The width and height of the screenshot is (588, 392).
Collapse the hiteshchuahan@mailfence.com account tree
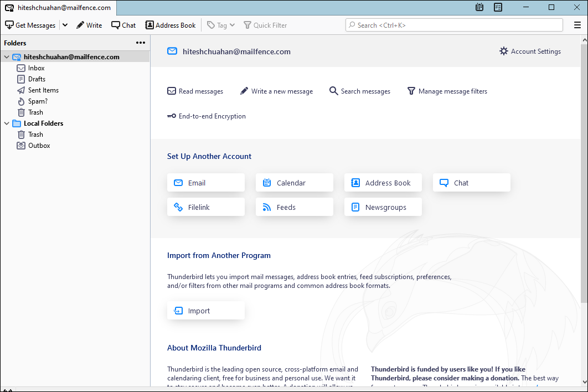[7, 57]
